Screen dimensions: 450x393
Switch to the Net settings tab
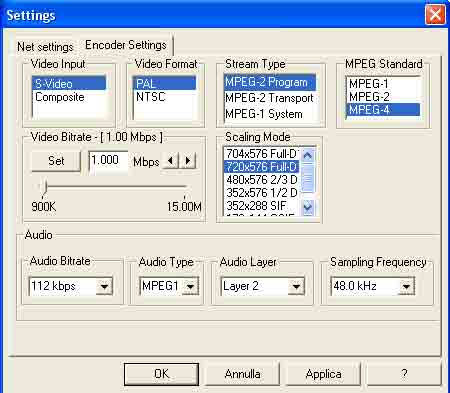pyautogui.click(x=45, y=47)
